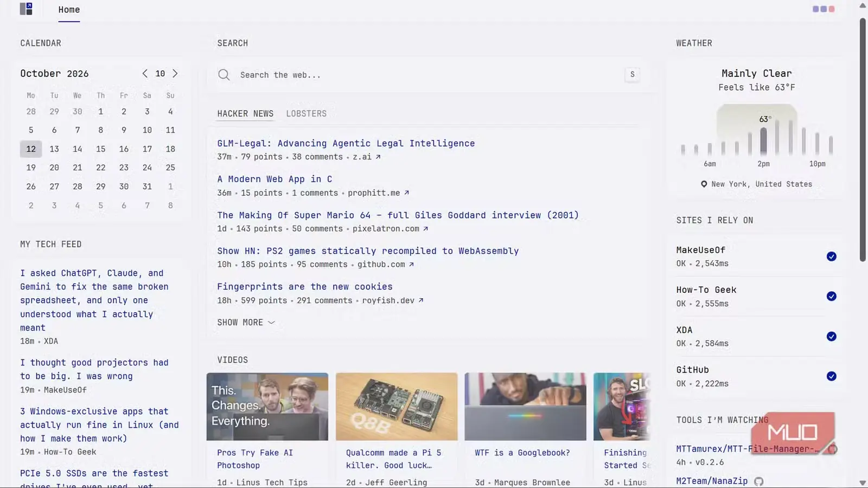Screen dimensions: 868x488
Task: Open the theme picker color dots
Action: [824, 9]
